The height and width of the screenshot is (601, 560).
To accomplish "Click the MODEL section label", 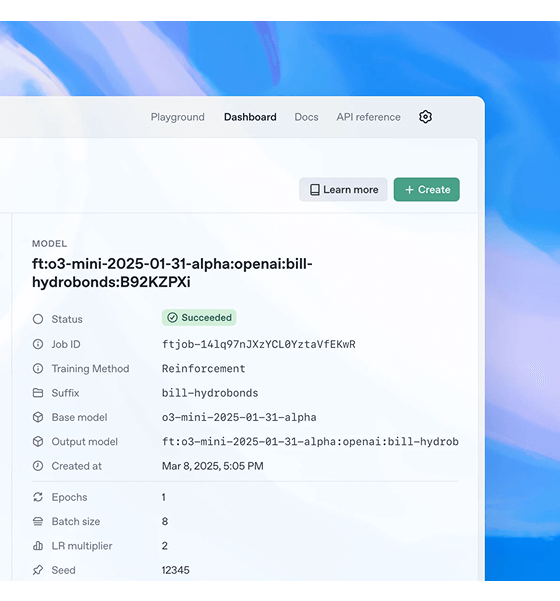I will point(49,243).
